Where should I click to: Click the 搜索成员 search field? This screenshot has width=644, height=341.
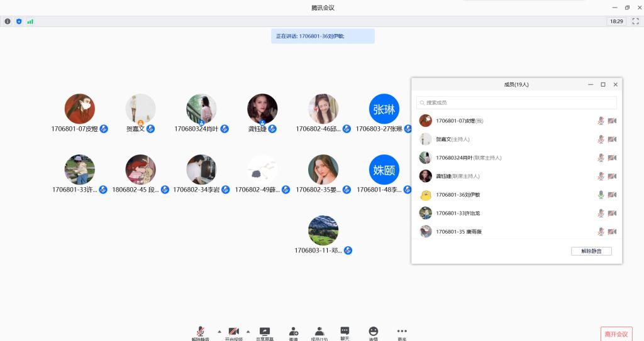coord(516,102)
